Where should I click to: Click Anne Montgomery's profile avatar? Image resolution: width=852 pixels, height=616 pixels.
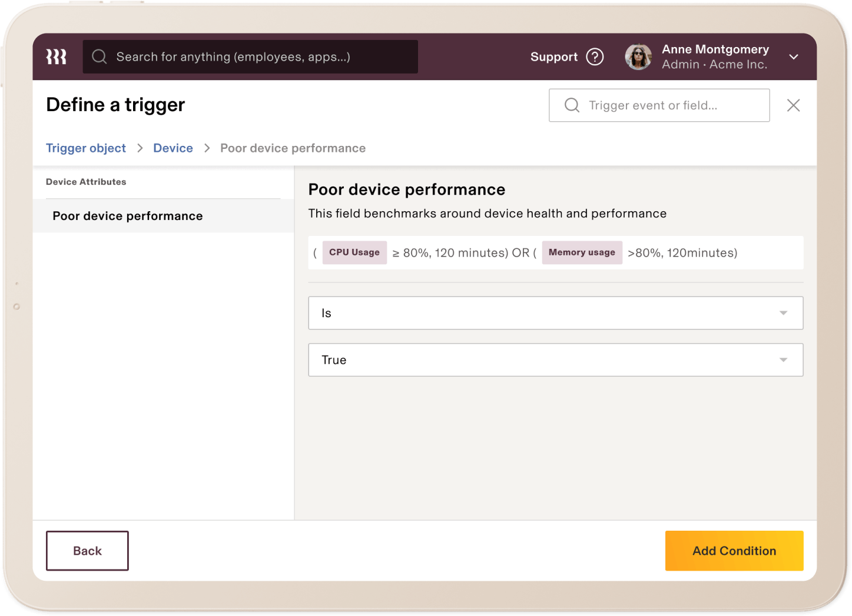(x=638, y=56)
